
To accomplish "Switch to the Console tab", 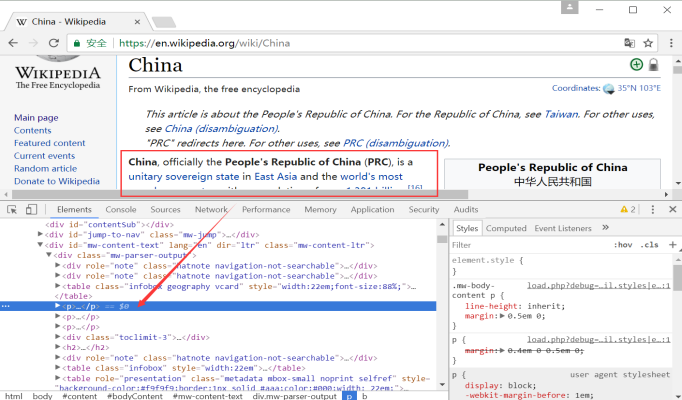I will pos(121,210).
